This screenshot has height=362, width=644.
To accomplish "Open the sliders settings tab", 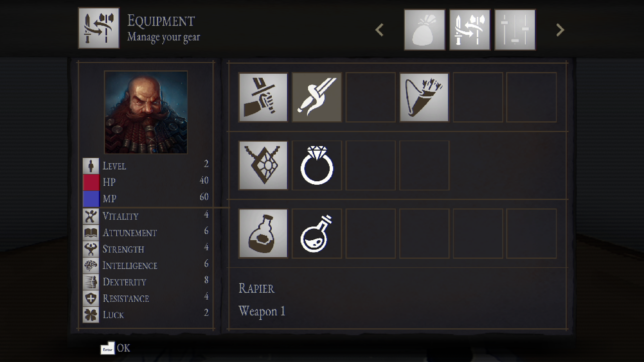I will [x=515, y=30].
